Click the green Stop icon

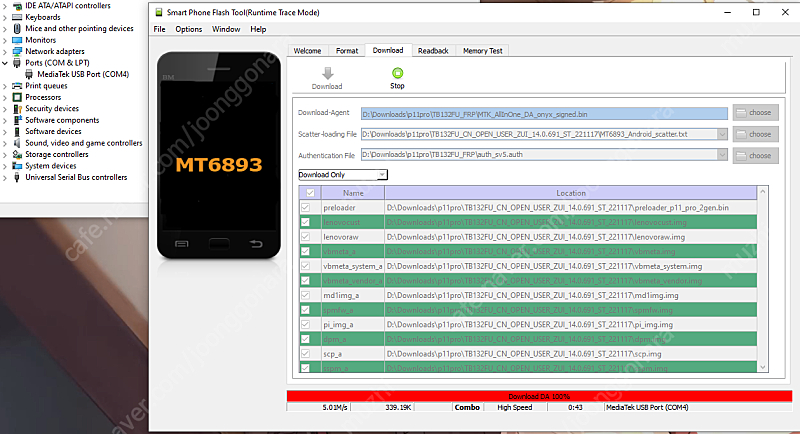point(397,73)
